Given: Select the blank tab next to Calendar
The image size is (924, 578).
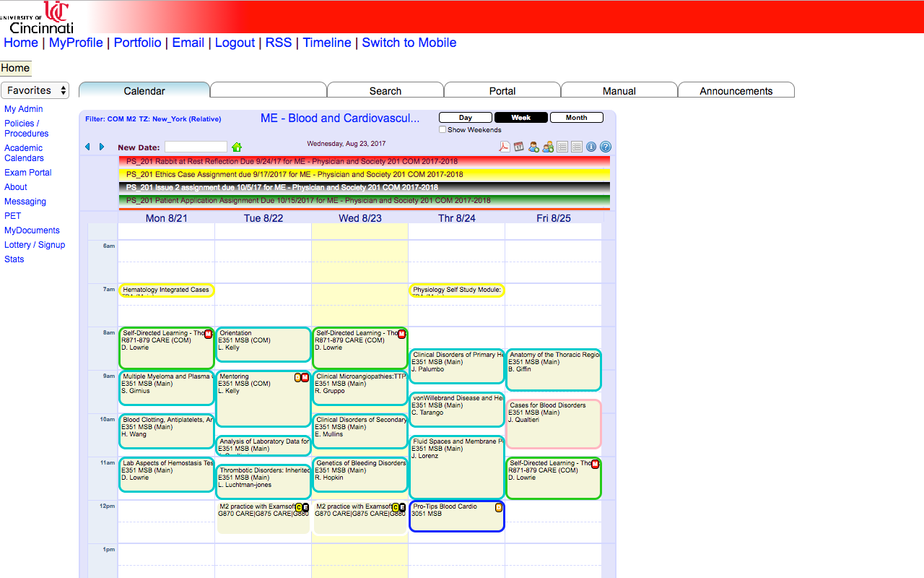Looking at the screenshot, I should click(x=269, y=90).
